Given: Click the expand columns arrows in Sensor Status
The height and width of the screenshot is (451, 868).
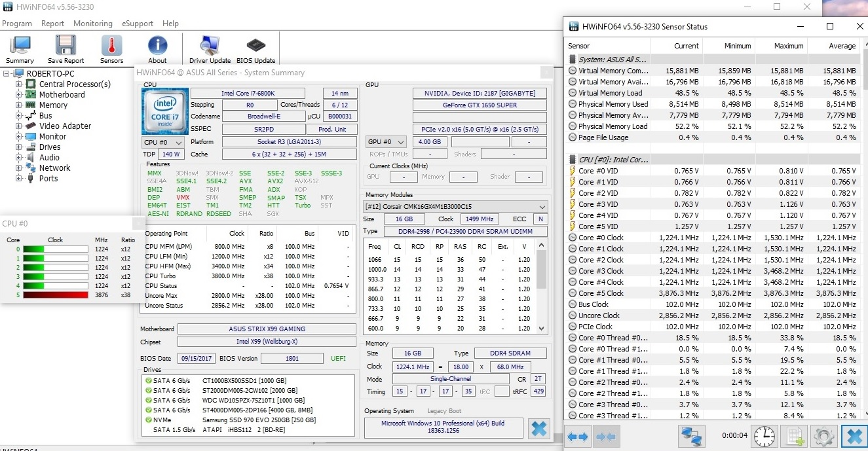Looking at the screenshot, I should 578,437.
